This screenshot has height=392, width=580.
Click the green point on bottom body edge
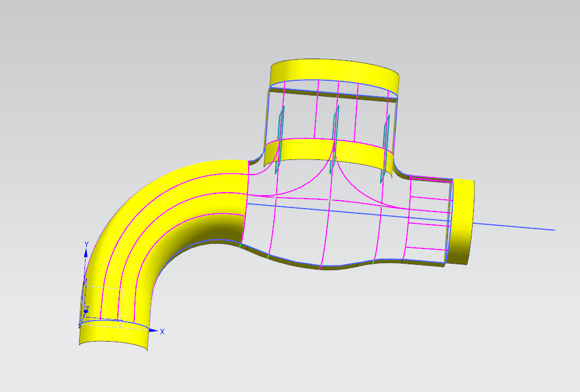tap(267, 256)
